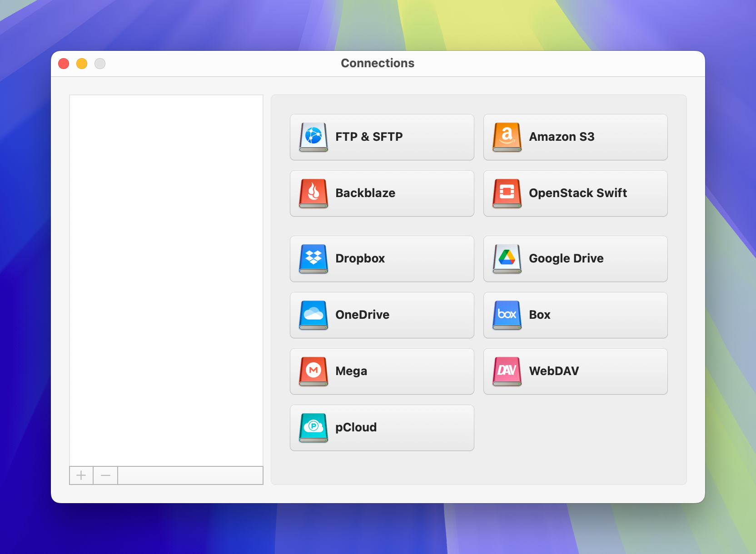The image size is (756, 554).
Task: Click the Mega red drive icon
Action: pyautogui.click(x=313, y=371)
